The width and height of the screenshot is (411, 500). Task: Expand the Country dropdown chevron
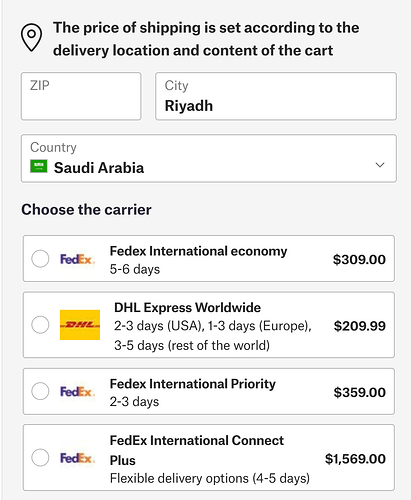[x=380, y=165]
